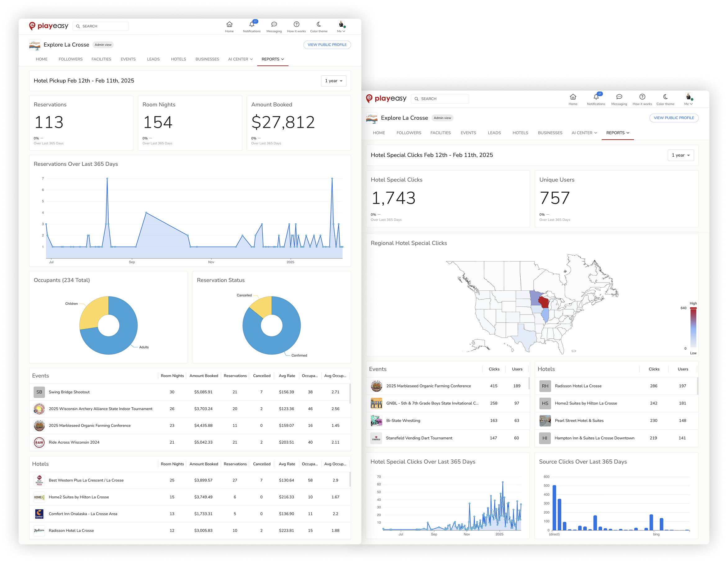Open Me profile dropdown in left window
Screen dimensions: 728x563
341,27
